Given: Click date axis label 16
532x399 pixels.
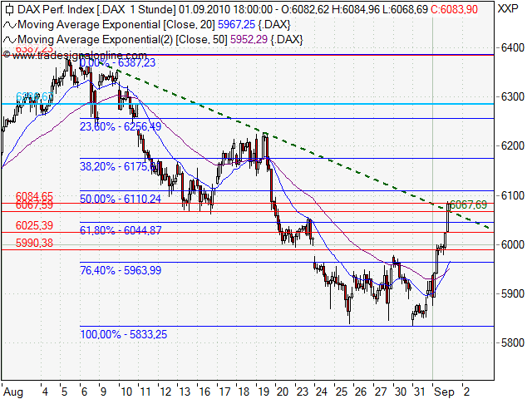Looking at the screenshot, I should click(204, 392).
